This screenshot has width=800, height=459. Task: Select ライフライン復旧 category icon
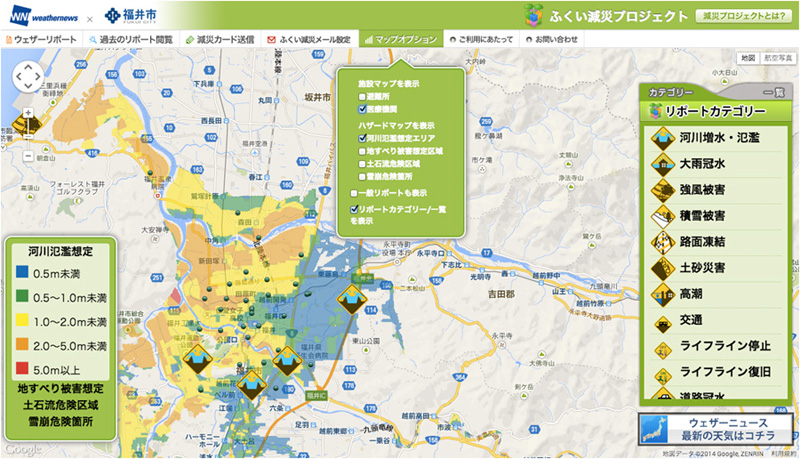tap(663, 376)
